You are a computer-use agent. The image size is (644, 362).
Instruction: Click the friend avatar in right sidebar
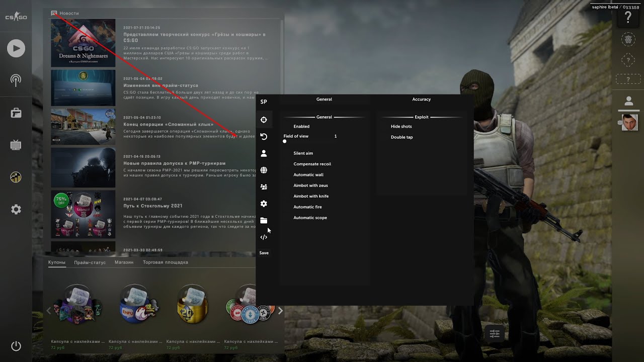(629, 122)
